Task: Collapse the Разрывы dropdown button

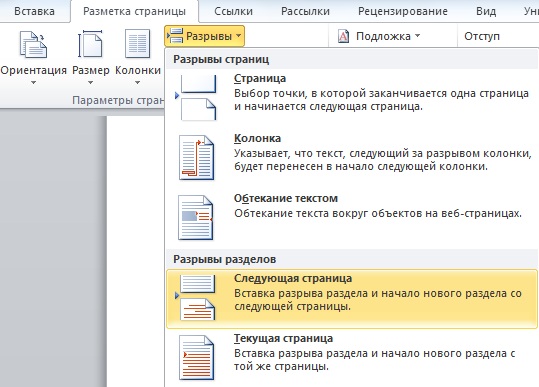Action: click(x=205, y=36)
